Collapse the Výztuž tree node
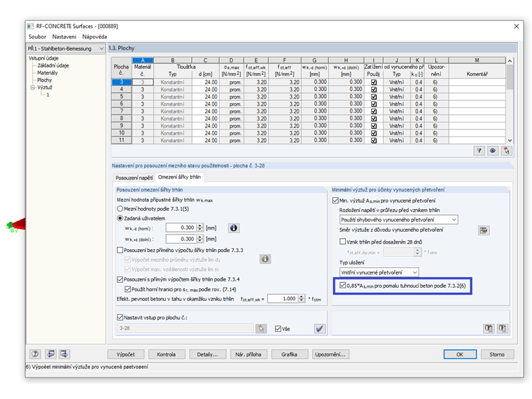The image size is (532, 399). click(x=33, y=87)
